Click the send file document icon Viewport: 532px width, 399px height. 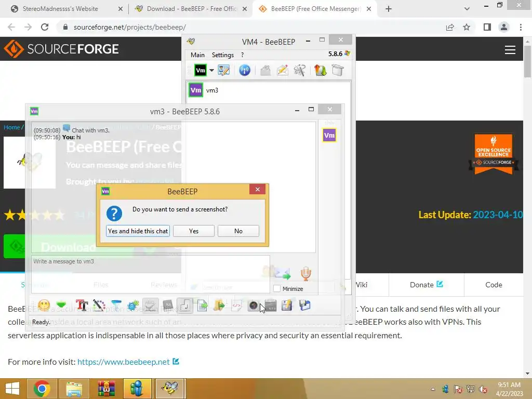[x=202, y=305]
